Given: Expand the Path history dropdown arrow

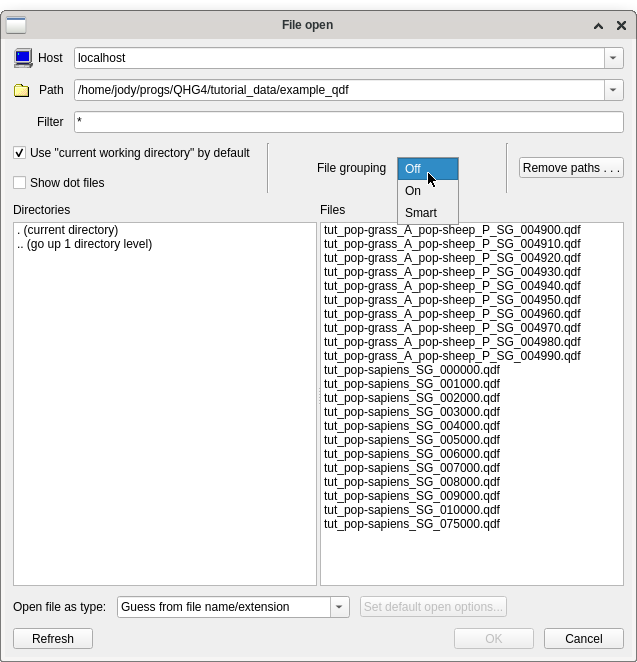Looking at the screenshot, I should coord(613,90).
